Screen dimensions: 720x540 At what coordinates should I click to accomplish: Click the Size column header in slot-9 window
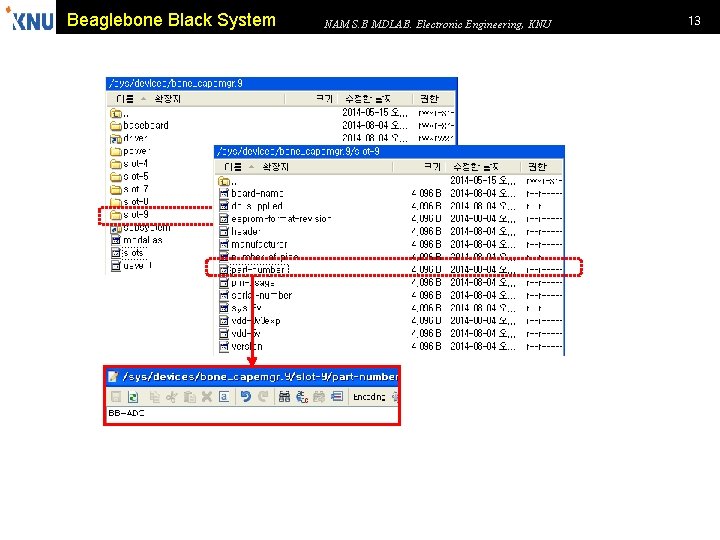(432, 167)
